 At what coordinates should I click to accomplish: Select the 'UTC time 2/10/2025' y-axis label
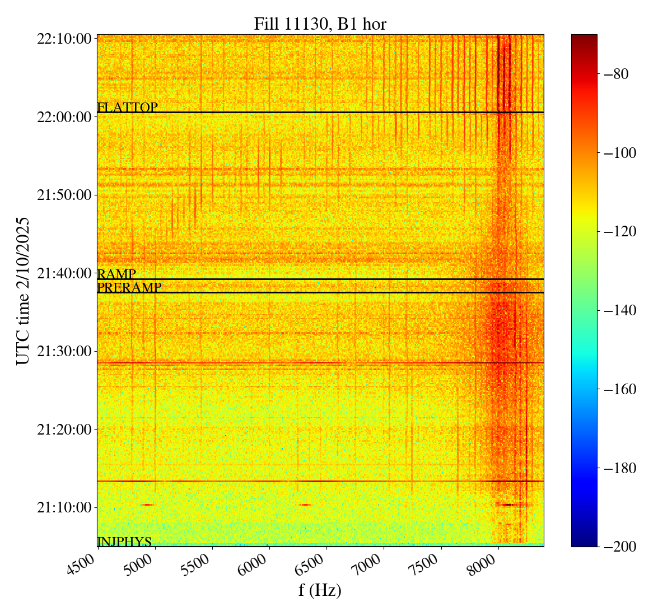click(22, 291)
